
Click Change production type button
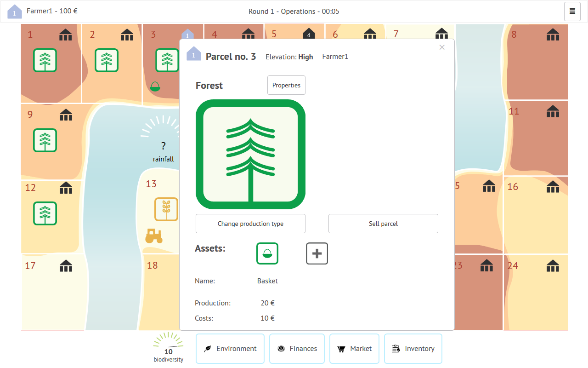(250, 224)
